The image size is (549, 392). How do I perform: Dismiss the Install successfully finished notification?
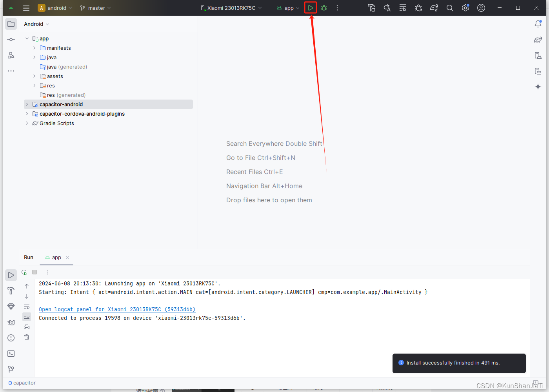[x=459, y=363]
